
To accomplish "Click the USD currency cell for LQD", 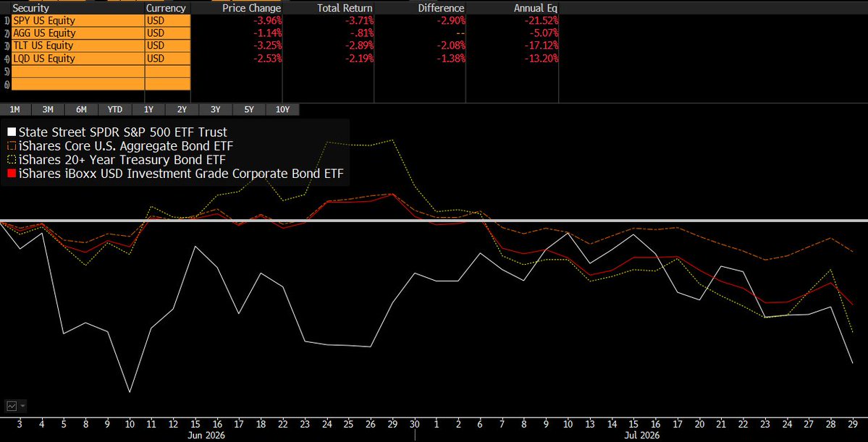I will click(168, 59).
